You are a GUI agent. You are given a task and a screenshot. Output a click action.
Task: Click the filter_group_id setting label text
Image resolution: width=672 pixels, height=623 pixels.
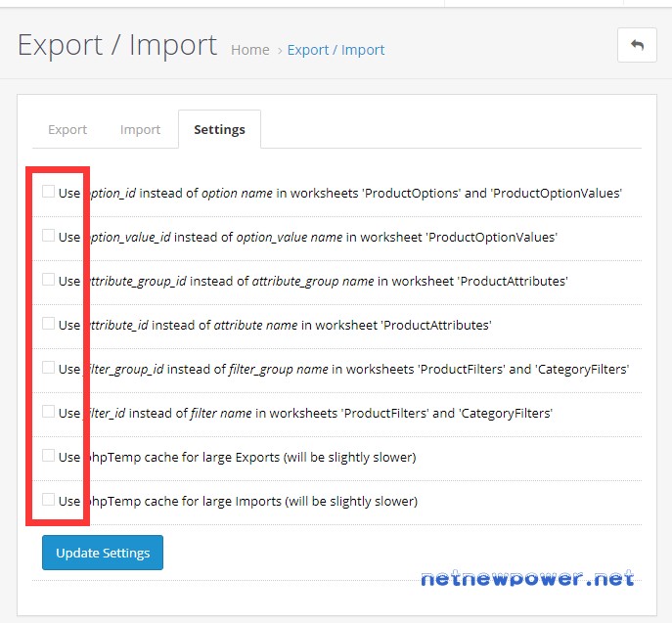(343, 370)
